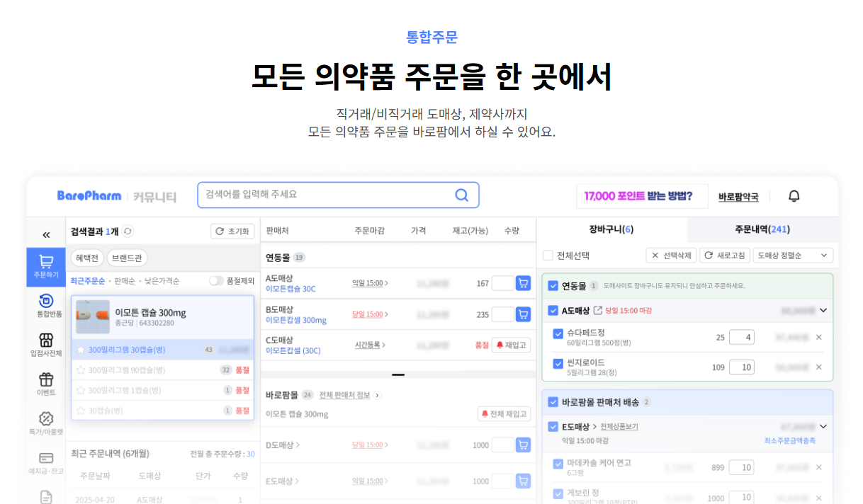Click the 전체 재입고 button
Screen dimensions: 863x504
click(x=504, y=414)
